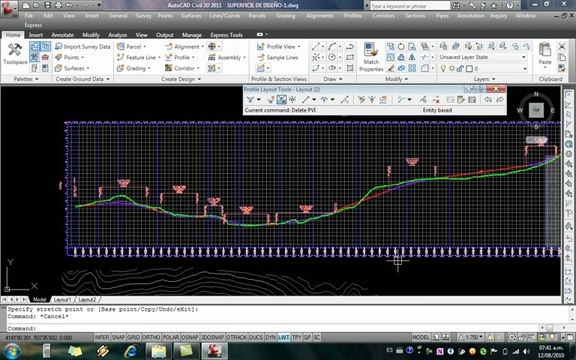Switch to the Analyze ribbon tab
This screenshot has width=576, height=360.
(x=118, y=35)
